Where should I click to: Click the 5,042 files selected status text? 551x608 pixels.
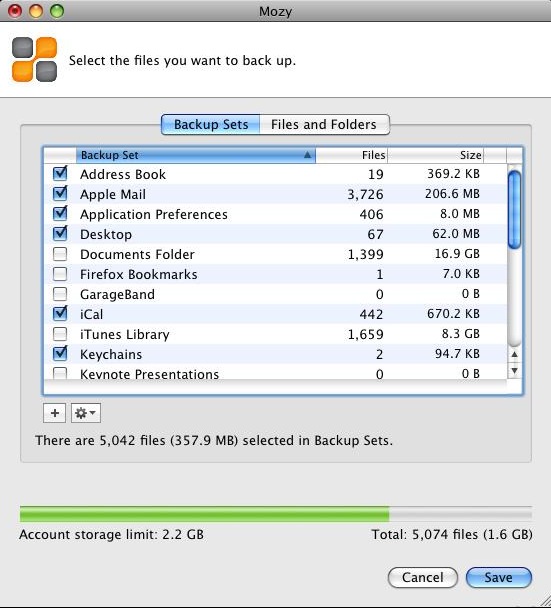click(214, 441)
